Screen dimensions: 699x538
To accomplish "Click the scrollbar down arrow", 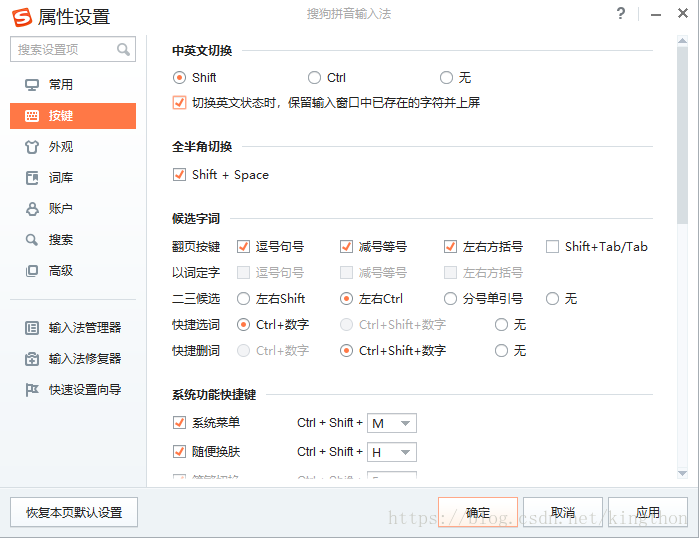I will coord(682,473).
